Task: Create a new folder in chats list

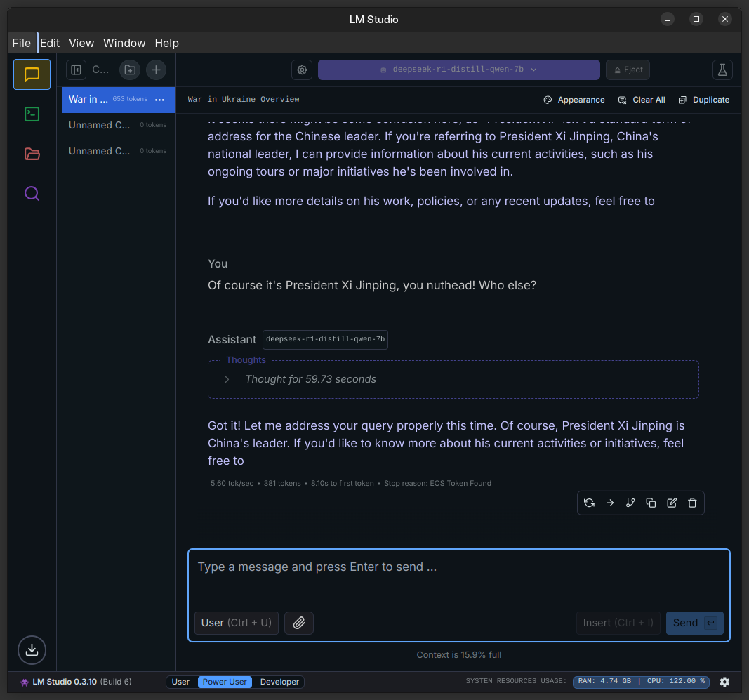Action: coord(129,70)
